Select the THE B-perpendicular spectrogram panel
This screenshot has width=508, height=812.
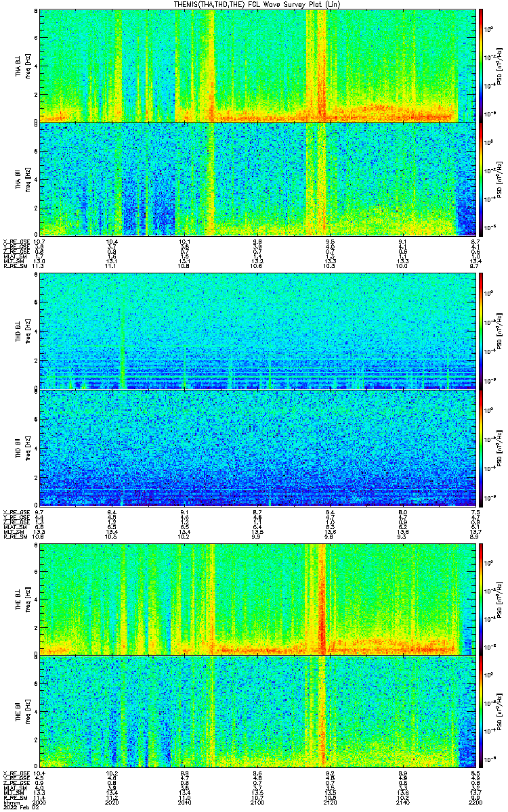(x=258, y=599)
